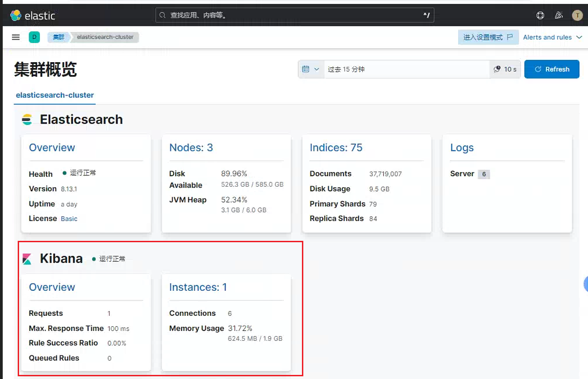Open the hamburger navigation menu
Image resolution: width=588 pixels, height=379 pixels.
click(x=16, y=37)
